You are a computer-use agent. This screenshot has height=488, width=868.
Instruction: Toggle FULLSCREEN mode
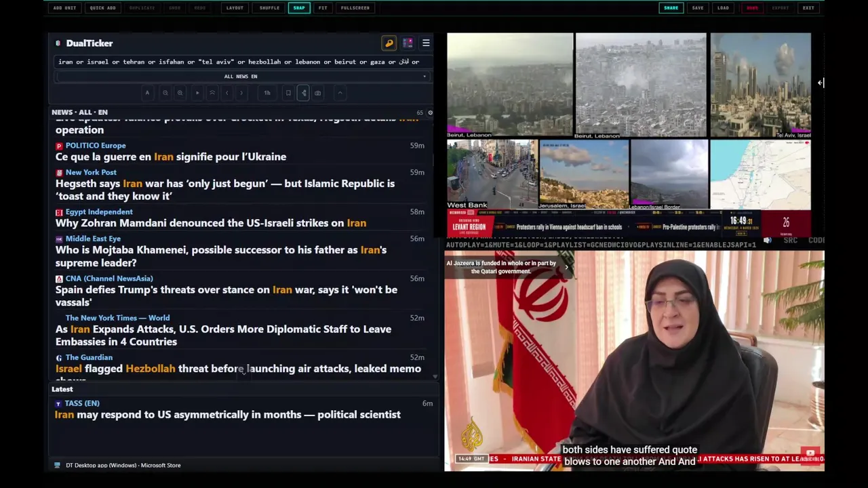click(355, 8)
